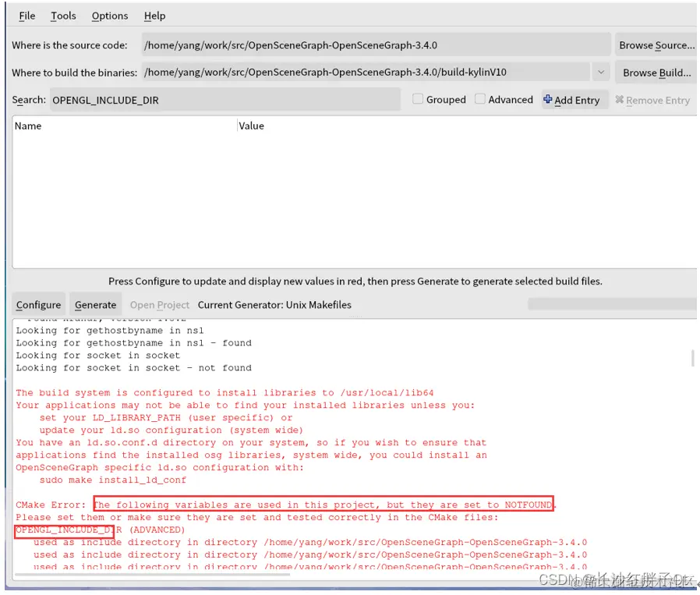700x595 pixels.
Task: Click the source code path field
Action: [x=376, y=45]
